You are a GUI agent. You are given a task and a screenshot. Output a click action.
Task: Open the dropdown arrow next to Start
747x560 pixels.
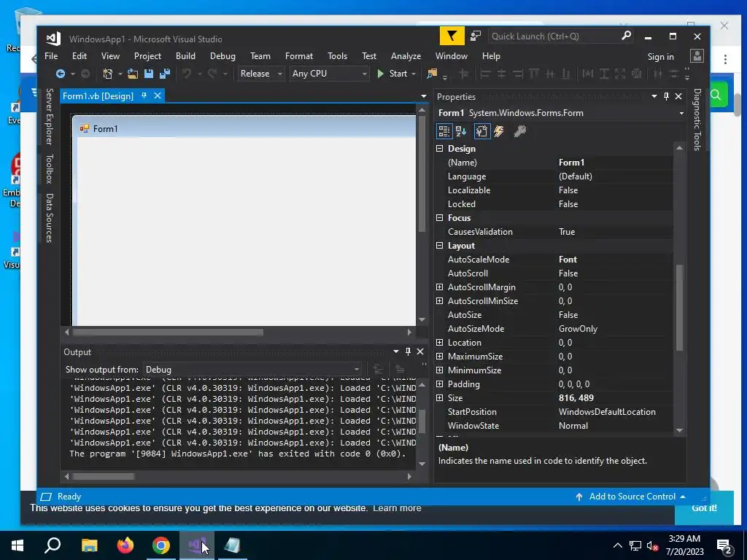[414, 74]
